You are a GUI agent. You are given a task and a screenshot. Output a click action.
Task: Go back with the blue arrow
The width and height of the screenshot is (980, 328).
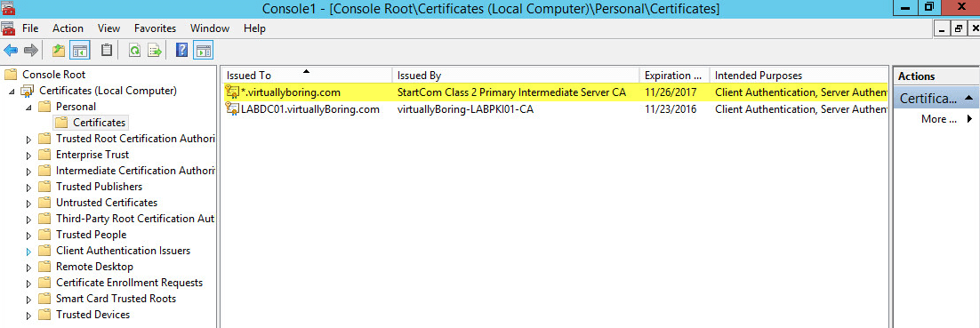point(10,50)
